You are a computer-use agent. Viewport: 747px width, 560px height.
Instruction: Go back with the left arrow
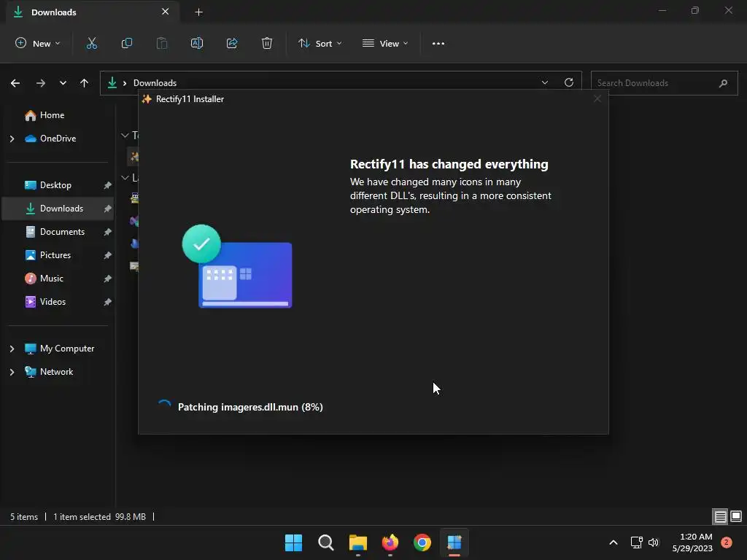coord(15,83)
